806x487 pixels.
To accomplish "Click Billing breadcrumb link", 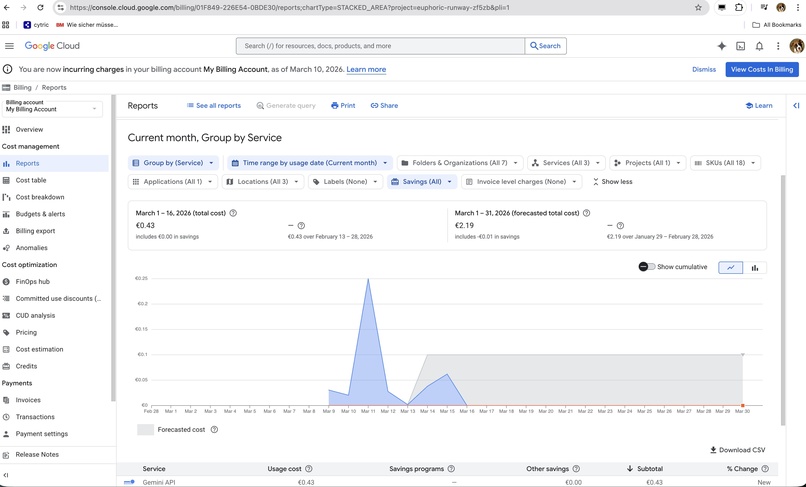I will (22, 87).
